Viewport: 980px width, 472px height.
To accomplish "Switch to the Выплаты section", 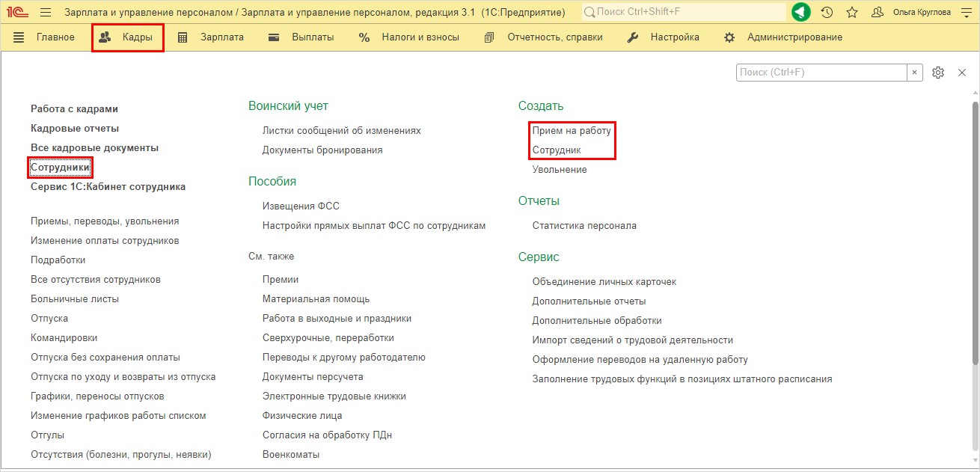I will (x=313, y=37).
